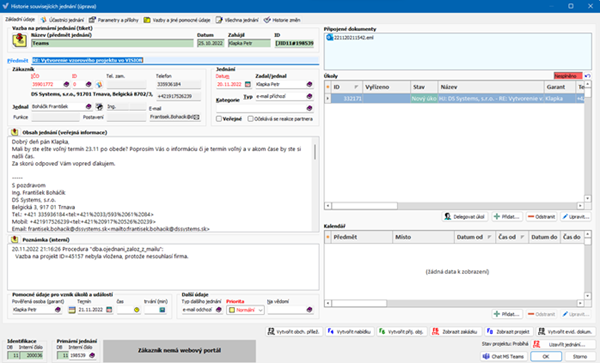
Task: Click Vytvořit evid. dokum. button
Action: pyautogui.click(x=566, y=332)
